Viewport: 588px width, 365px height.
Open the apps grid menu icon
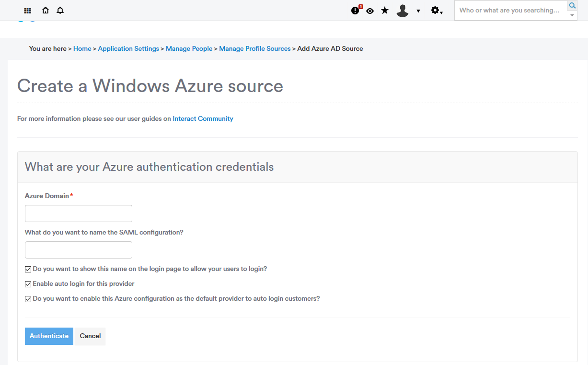click(27, 11)
